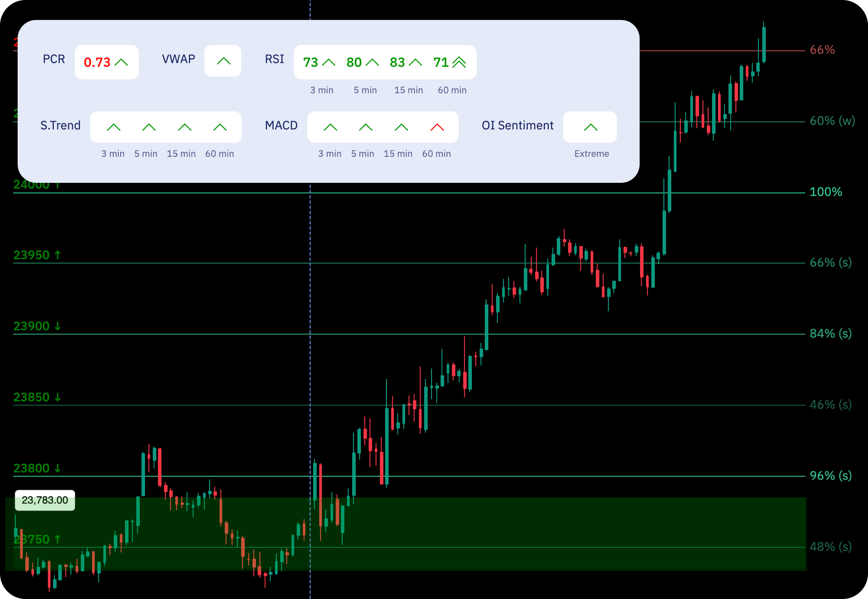Viewport: 868px width, 599px height.
Task: Click the 23950 strike level label
Action: [37, 255]
